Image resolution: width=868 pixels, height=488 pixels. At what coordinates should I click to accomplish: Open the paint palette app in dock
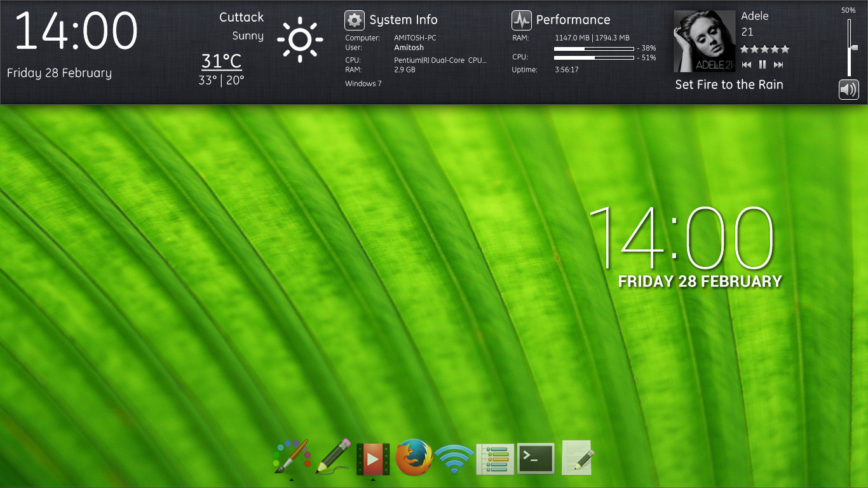point(292,456)
